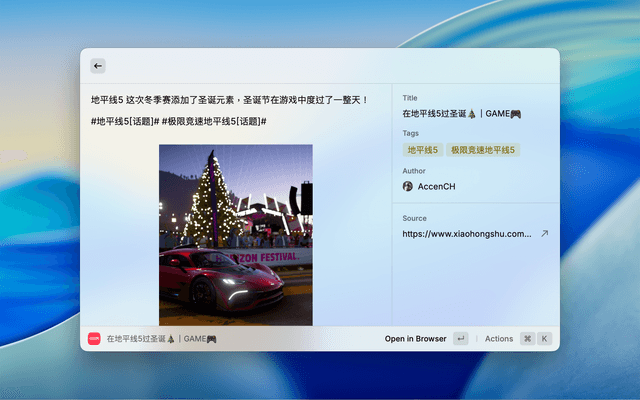Click the Xiaohongshu red app icon

[x=94, y=339]
